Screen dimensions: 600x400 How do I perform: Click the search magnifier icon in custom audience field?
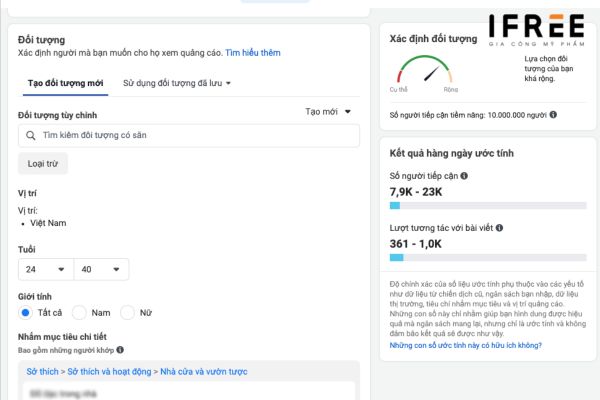pyautogui.click(x=31, y=136)
